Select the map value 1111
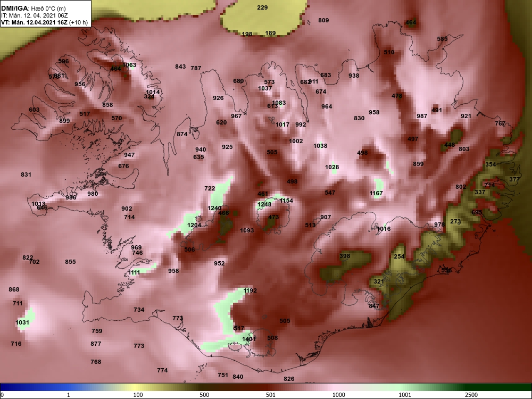The width and height of the screenshot is (532, 399). tap(134, 273)
